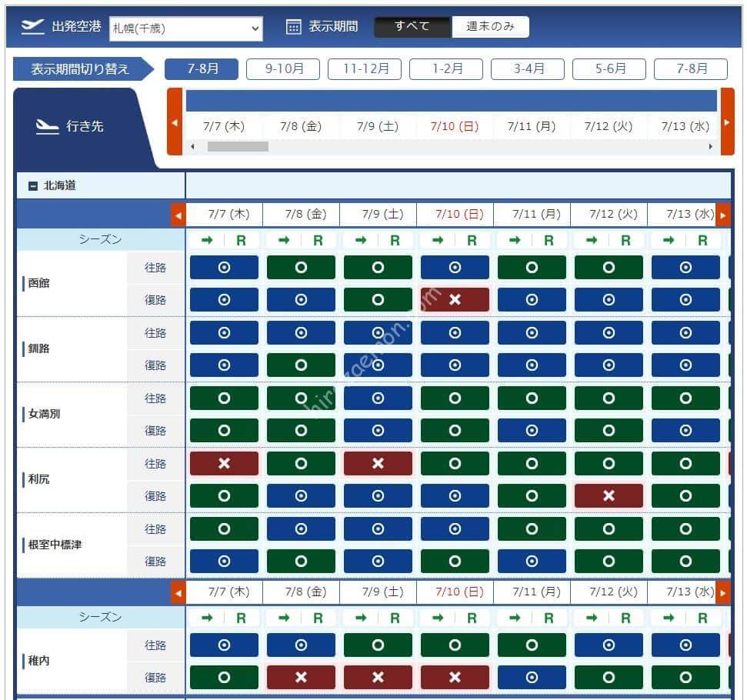
Task: Select 函館 往路 availability for 7/8
Action: point(301,268)
